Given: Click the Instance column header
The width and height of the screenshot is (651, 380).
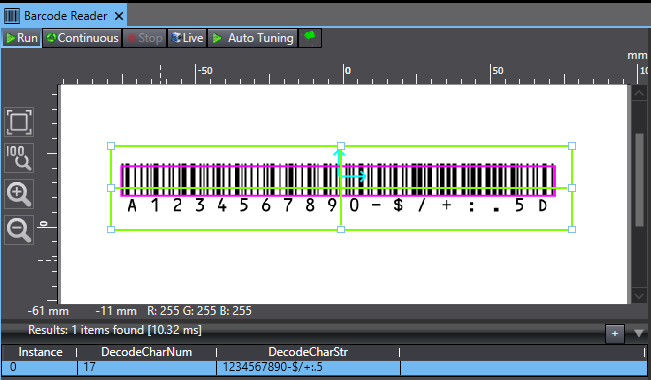Looking at the screenshot, I should tap(40, 352).
